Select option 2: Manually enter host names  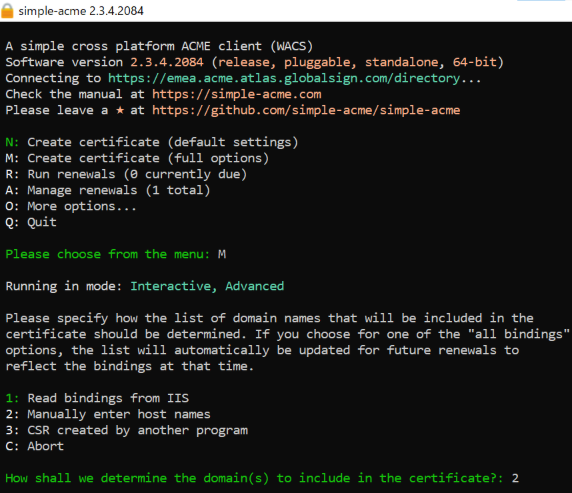pos(108,414)
